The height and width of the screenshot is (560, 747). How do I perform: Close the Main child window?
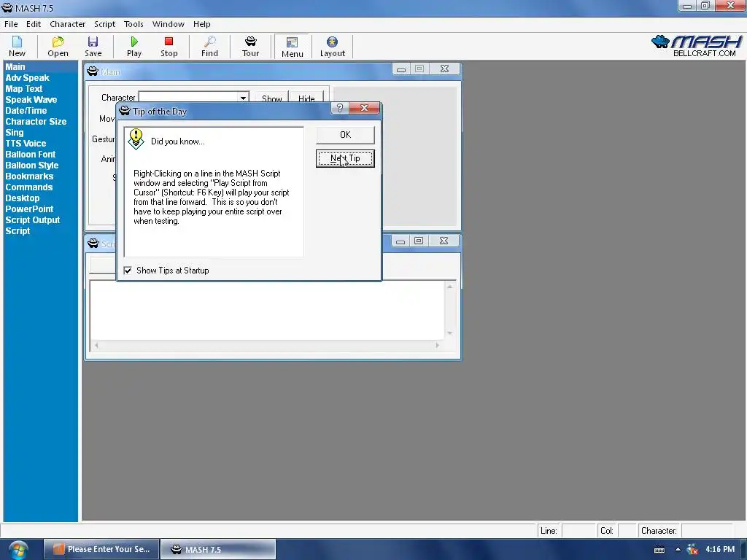[444, 69]
